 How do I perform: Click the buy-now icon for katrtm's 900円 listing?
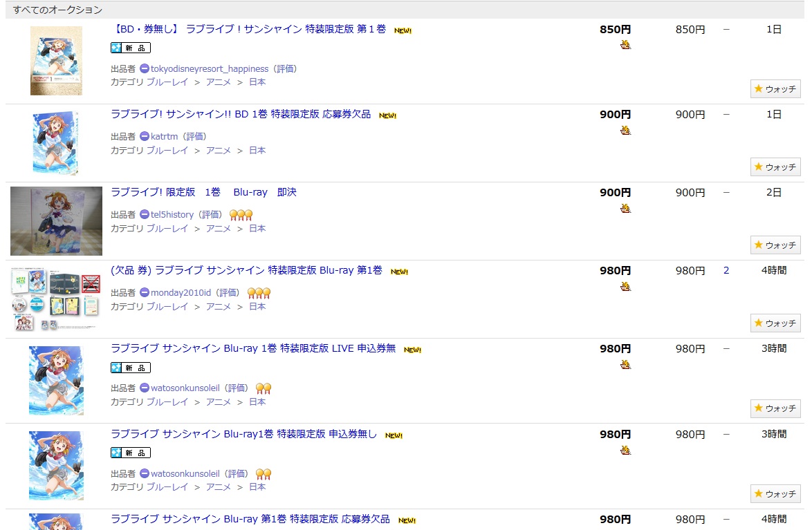(x=625, y=131)
